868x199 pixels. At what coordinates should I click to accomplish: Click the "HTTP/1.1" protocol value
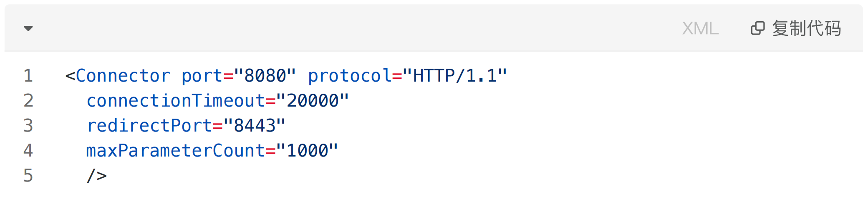pos(455,76)
